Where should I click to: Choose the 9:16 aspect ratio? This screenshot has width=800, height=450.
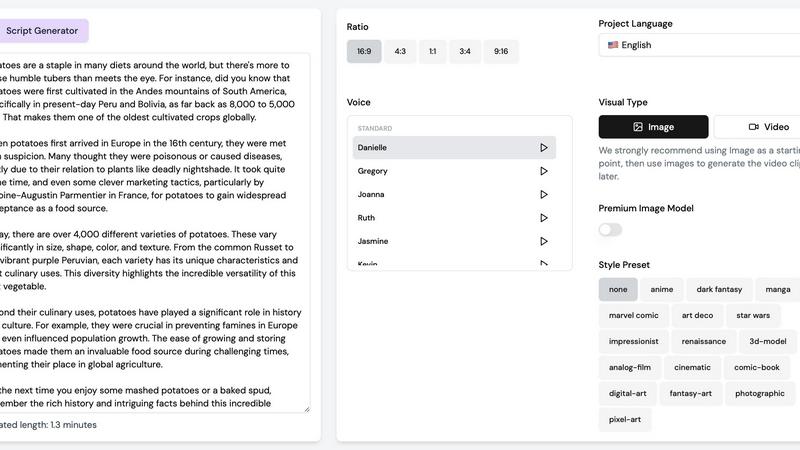click(x=501, y=52)
